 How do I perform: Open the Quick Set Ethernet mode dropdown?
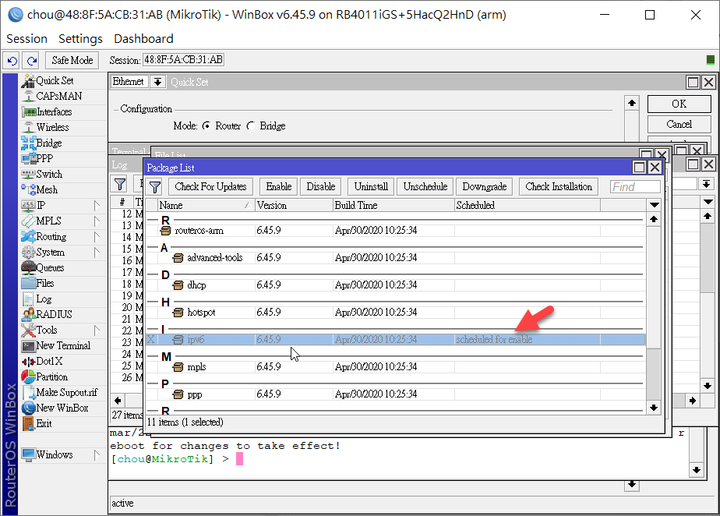click(158, 82)
